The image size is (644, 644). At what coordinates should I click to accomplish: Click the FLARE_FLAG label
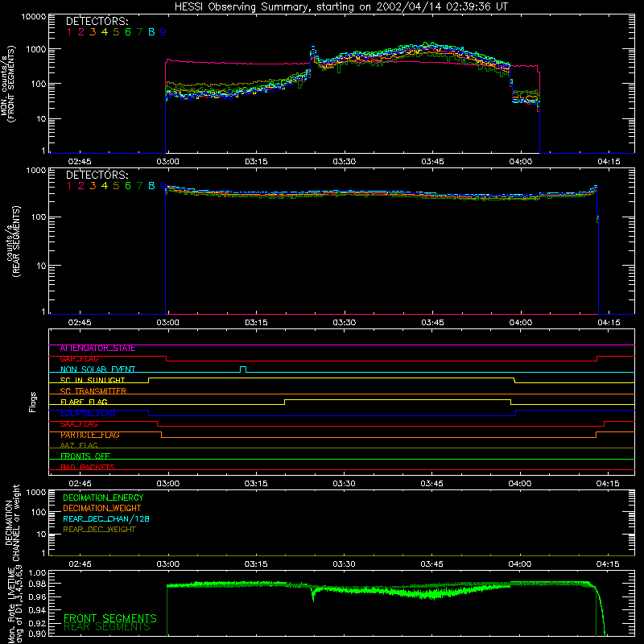[x=84, y=402]
